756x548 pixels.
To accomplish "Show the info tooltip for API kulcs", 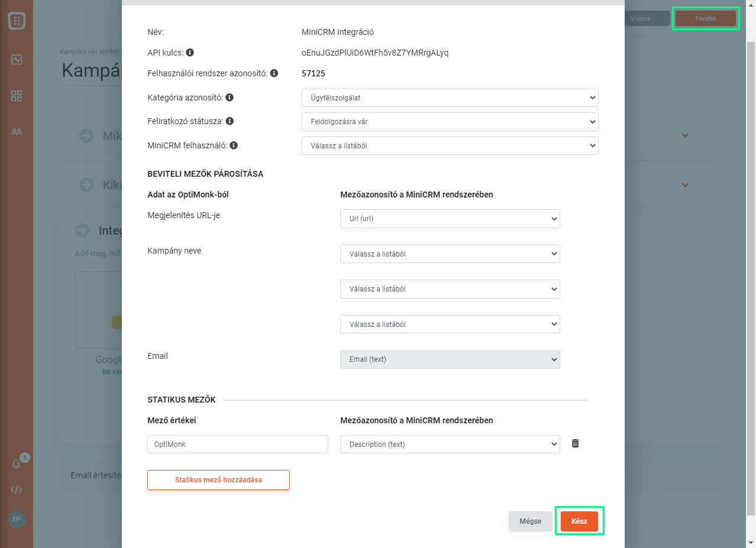I will tap(190, 53).
